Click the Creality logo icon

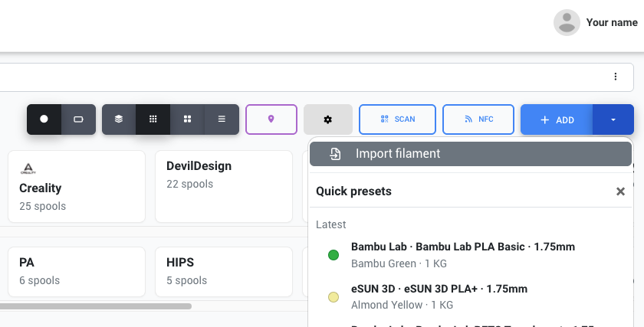28,168
